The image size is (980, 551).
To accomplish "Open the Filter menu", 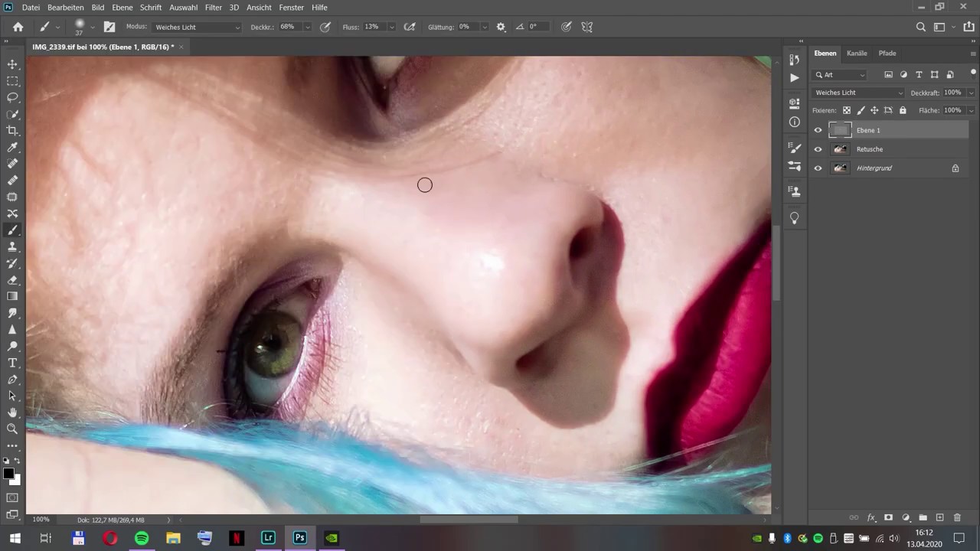I will 214,8.
